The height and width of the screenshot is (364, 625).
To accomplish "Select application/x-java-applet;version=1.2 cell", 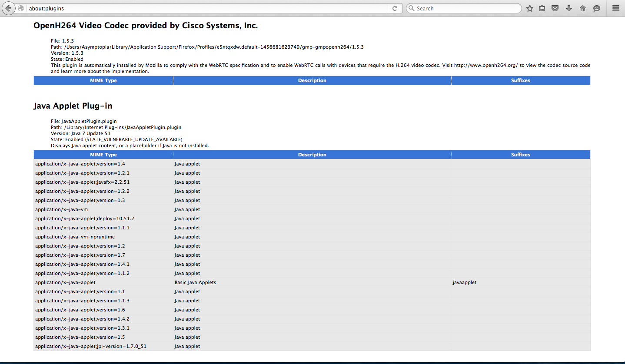I will (103, 246).
